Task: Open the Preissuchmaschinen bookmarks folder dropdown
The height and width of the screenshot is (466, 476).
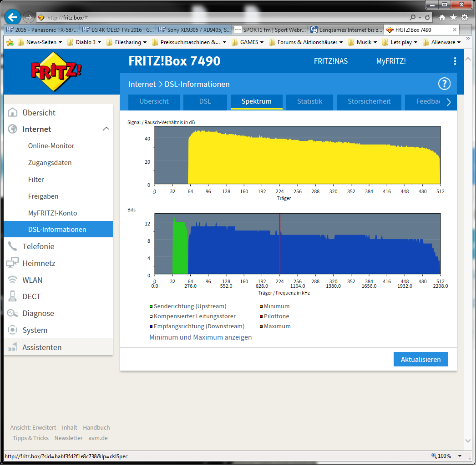Action: (x=189, y=42)
